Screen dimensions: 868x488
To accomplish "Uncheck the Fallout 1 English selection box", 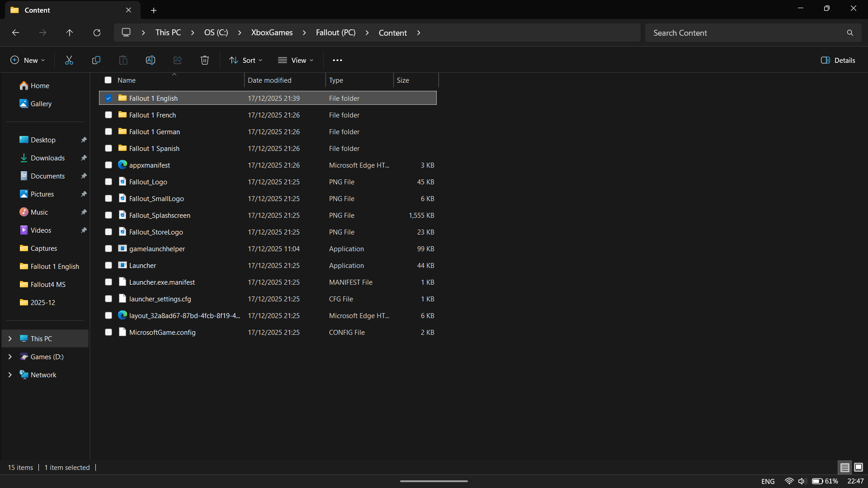I will click(x=108, y=98).
